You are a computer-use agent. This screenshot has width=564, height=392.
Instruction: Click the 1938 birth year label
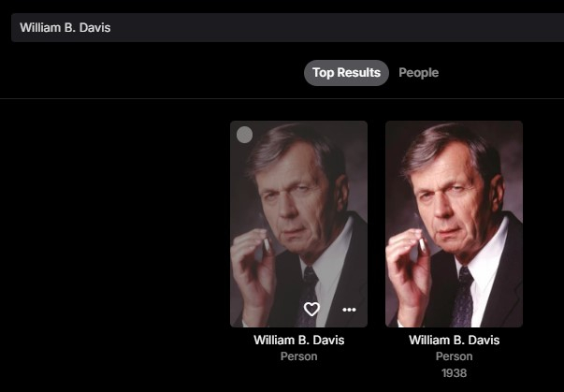[454, 373]
